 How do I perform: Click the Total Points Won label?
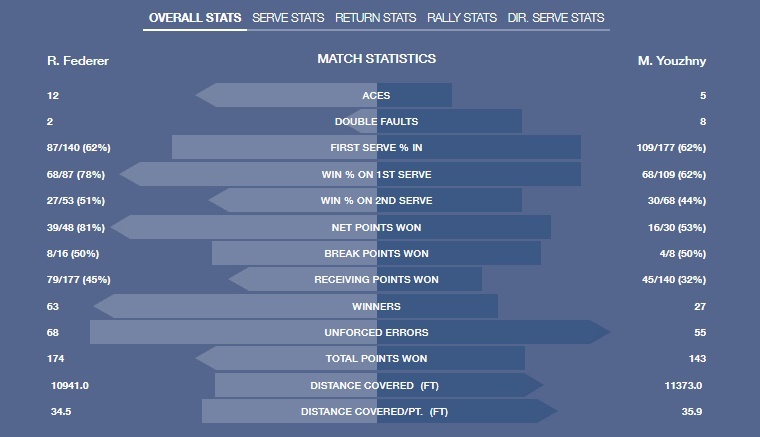point(376,359)
